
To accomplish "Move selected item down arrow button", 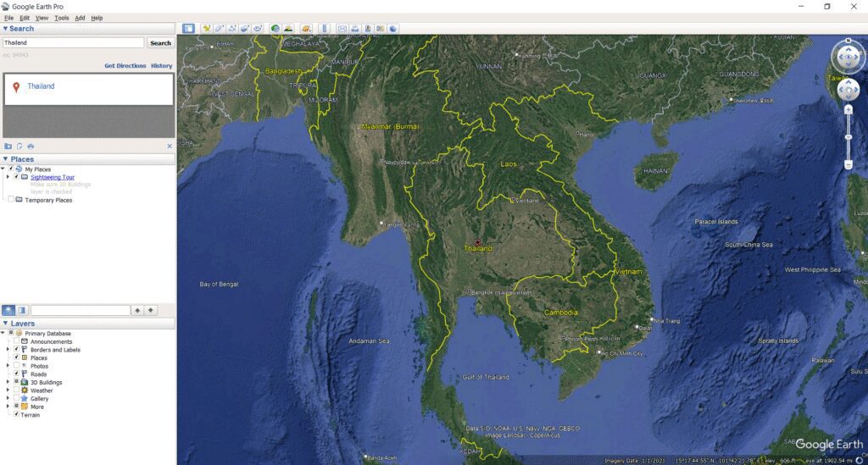I will click(150, 310).
